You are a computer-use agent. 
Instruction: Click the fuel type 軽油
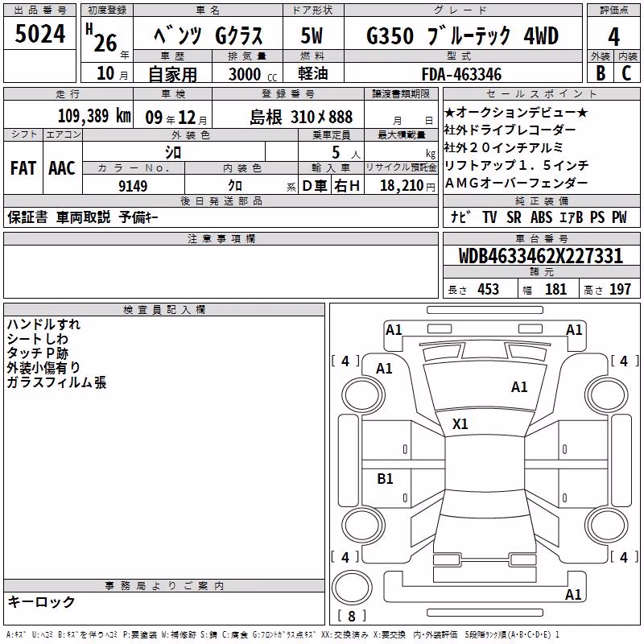[x=313, y=73]
